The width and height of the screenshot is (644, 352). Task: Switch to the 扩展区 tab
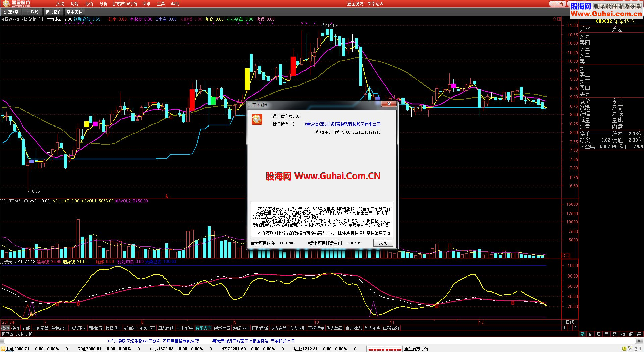click(7, 334)
